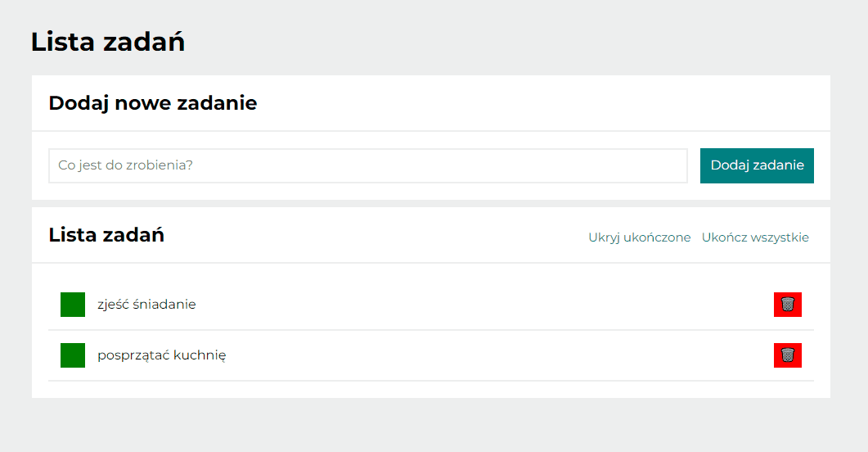Focus the "Co jest do zrobienia?" input field
868x452 pixels.
[368, 165]
